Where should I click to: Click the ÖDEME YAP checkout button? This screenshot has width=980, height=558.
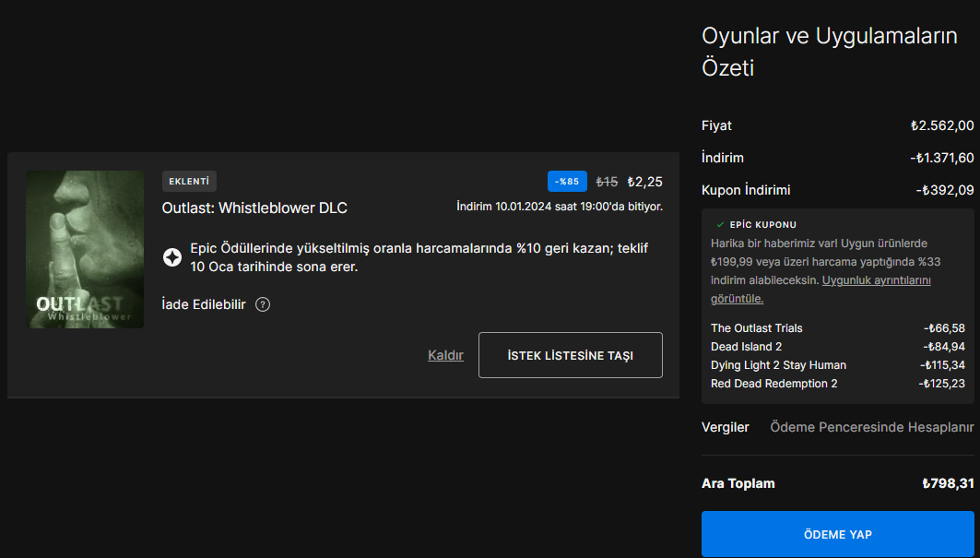tap(837, 534)
